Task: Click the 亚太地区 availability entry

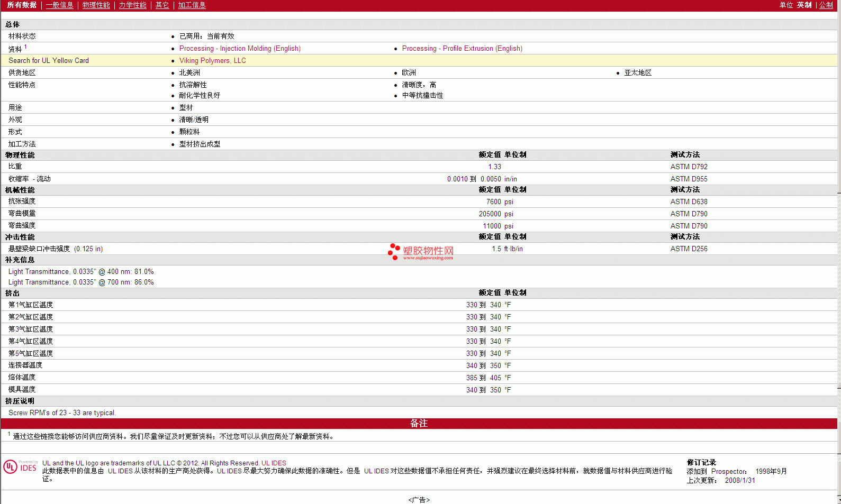Action: (638, 72)
